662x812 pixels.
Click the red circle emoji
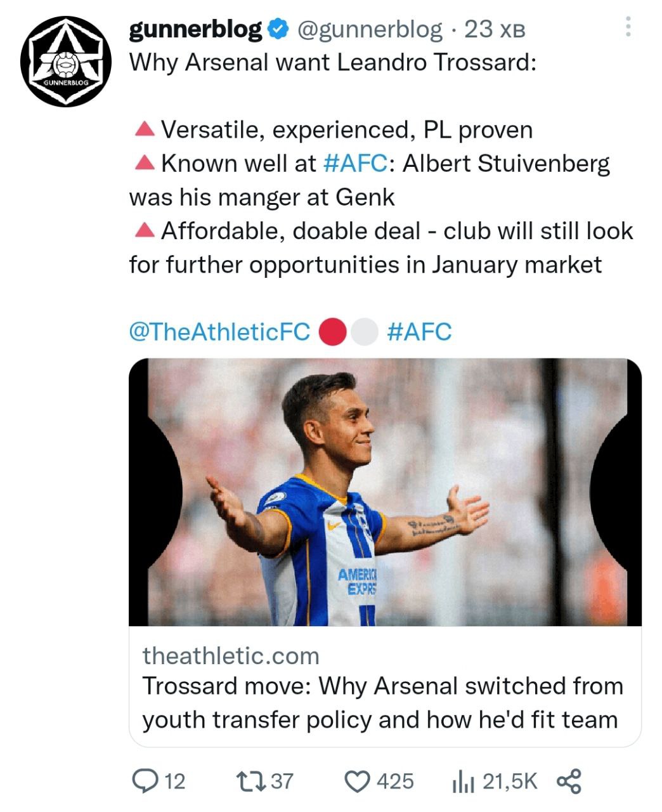[x=333, y=332]
